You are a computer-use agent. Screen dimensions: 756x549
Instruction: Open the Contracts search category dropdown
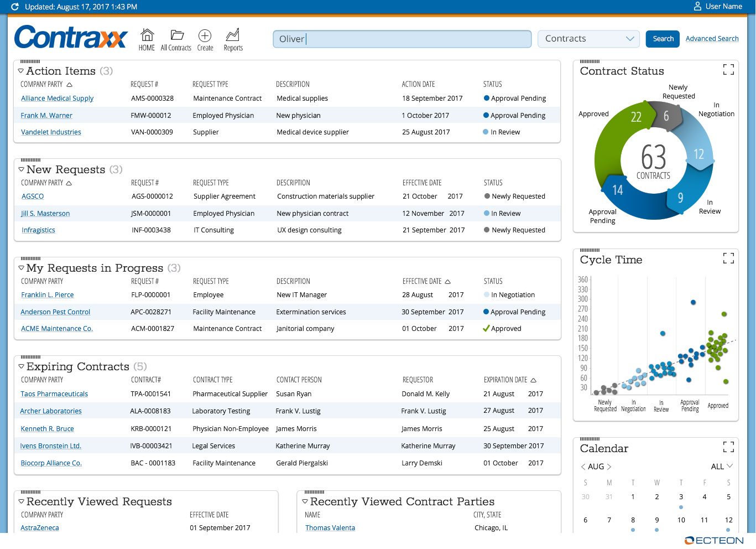(x=588, y=39)
